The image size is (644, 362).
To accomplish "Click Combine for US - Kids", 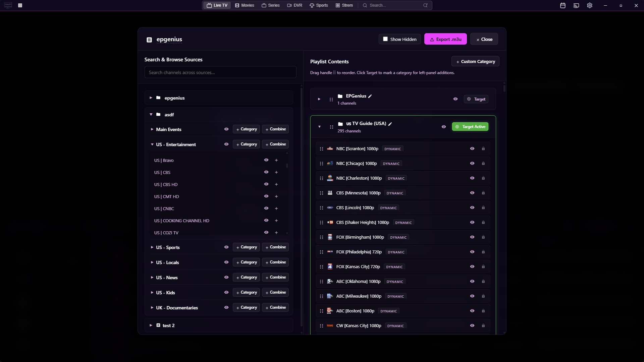I will pos(275,292).
